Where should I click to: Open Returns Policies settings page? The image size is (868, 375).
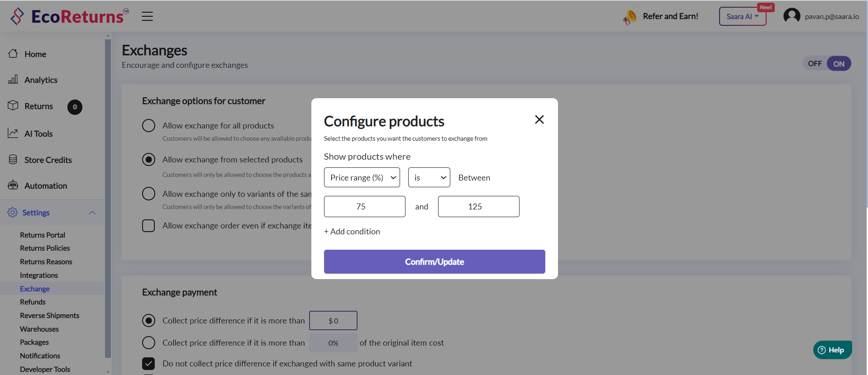tap(45, 248)
